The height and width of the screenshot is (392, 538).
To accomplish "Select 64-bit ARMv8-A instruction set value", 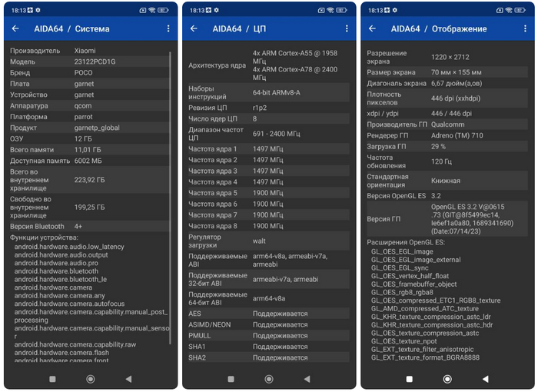I will (x=276, y=93).
